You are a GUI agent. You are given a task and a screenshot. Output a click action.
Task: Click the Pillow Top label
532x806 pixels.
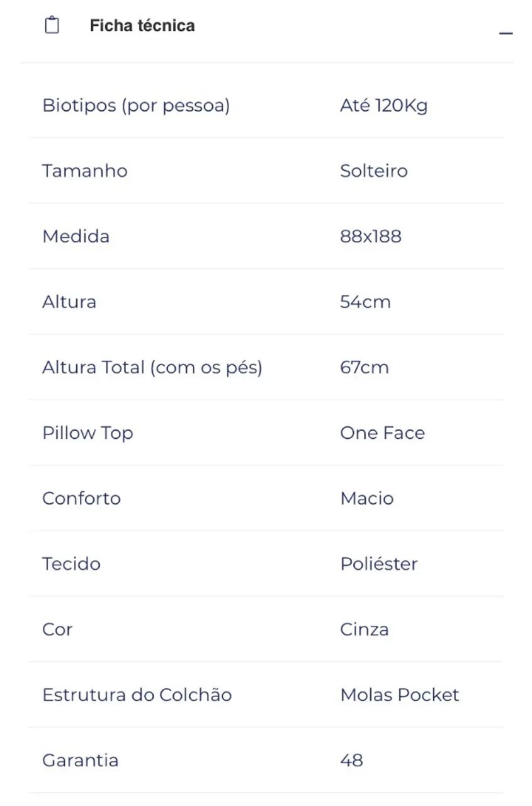(88, 433)
